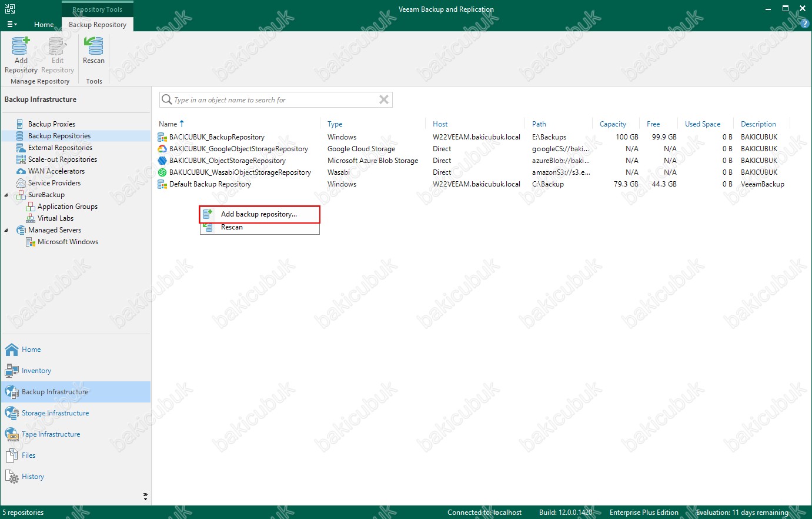This screenshot has height=519, width=812.
Task: Click the 99.9 GB free space cell
Action: [x=664, y=137]
